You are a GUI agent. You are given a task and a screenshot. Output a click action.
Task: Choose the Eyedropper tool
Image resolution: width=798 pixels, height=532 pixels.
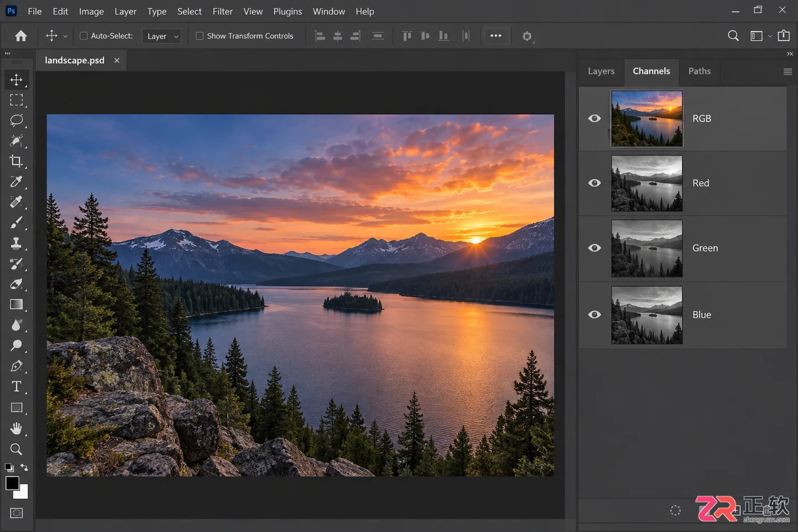click(17, 182)
